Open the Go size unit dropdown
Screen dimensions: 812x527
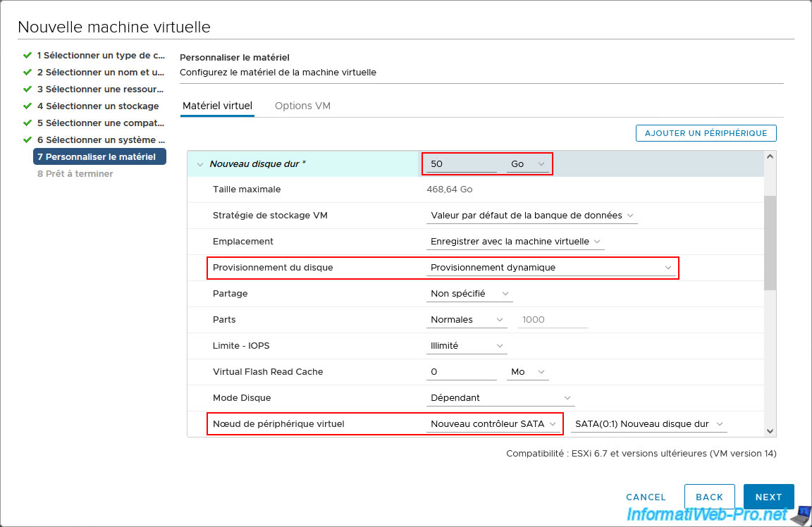(x=527, y=163)
